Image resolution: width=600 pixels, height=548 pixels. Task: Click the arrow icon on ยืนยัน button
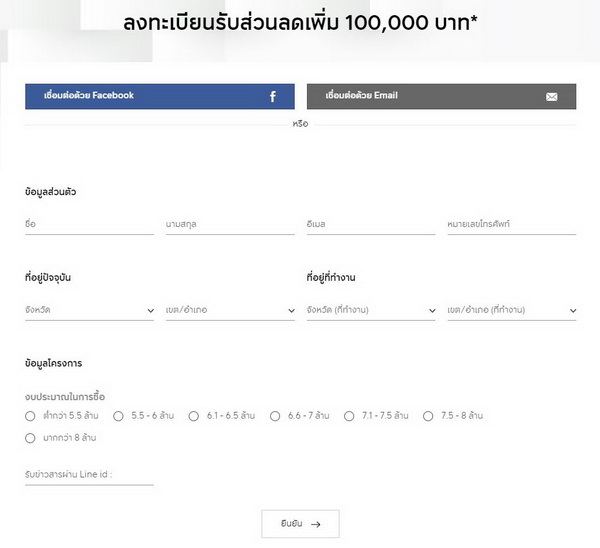tap(316, 523)
